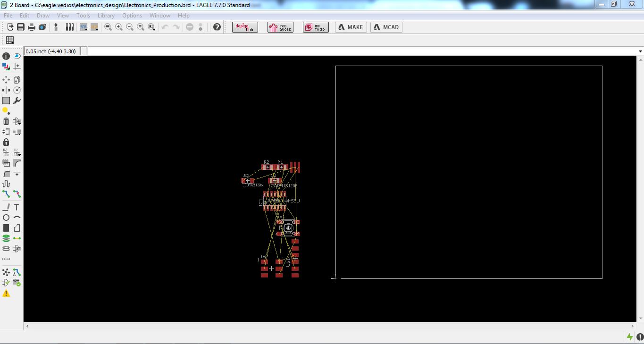Click into the command line input field
644x344 pixels.
click(x=362, y=51)
